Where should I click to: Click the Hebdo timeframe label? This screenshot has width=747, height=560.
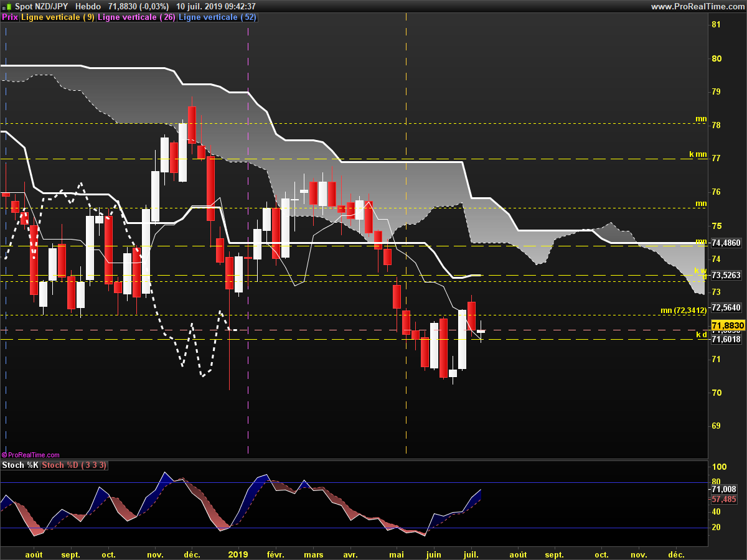pos(88,6)
